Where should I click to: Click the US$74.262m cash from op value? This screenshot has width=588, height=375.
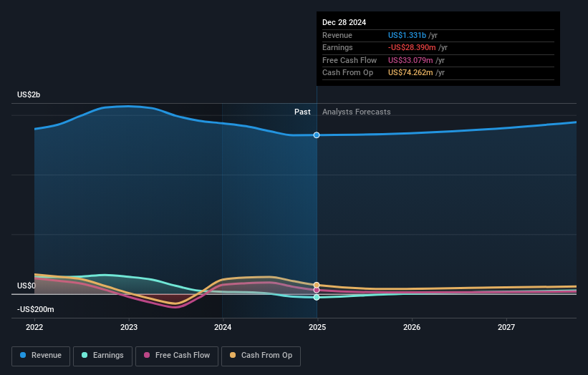(410, 73)
